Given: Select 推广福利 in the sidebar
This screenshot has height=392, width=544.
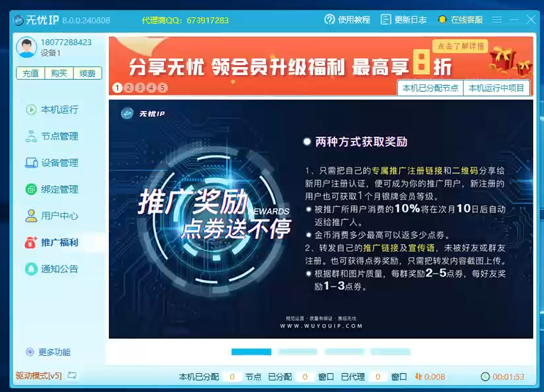Looking at the screenshot, I should click(x=52, y=242).
